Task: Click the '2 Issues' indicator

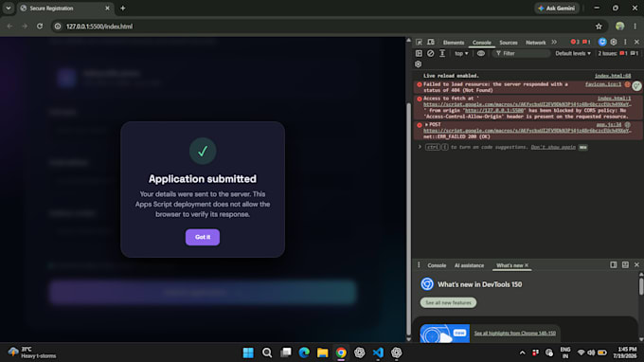Action: click(618, 53)
